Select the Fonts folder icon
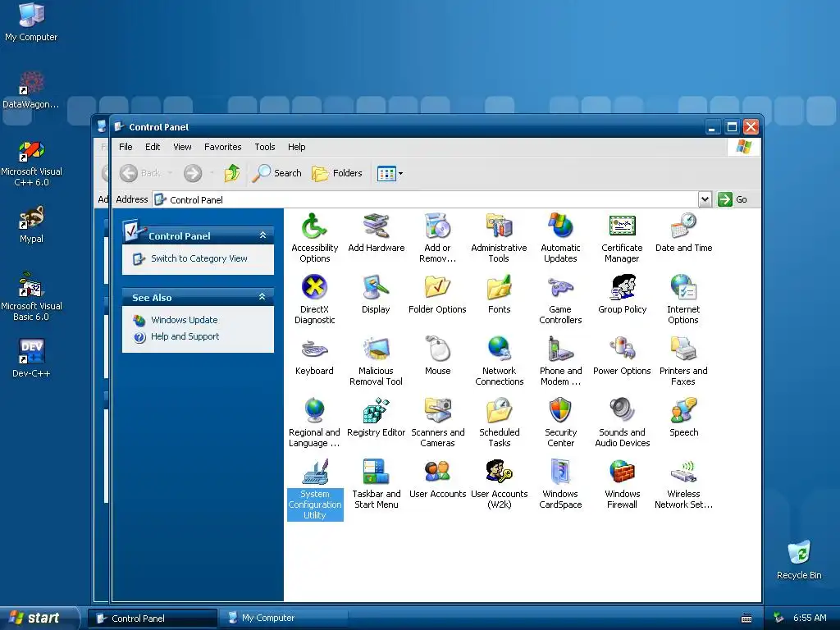This screenshot has height=630, width=840. pos(499,294)
